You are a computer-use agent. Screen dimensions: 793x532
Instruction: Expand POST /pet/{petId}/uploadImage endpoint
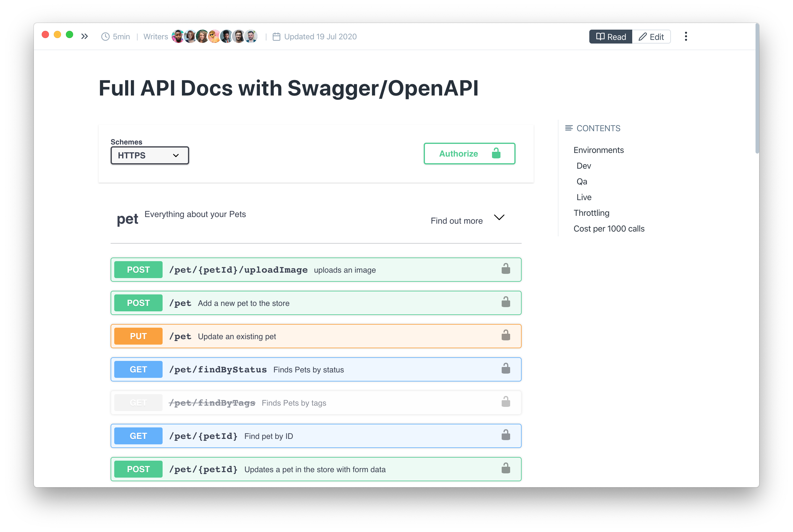[x=316, y=270]
